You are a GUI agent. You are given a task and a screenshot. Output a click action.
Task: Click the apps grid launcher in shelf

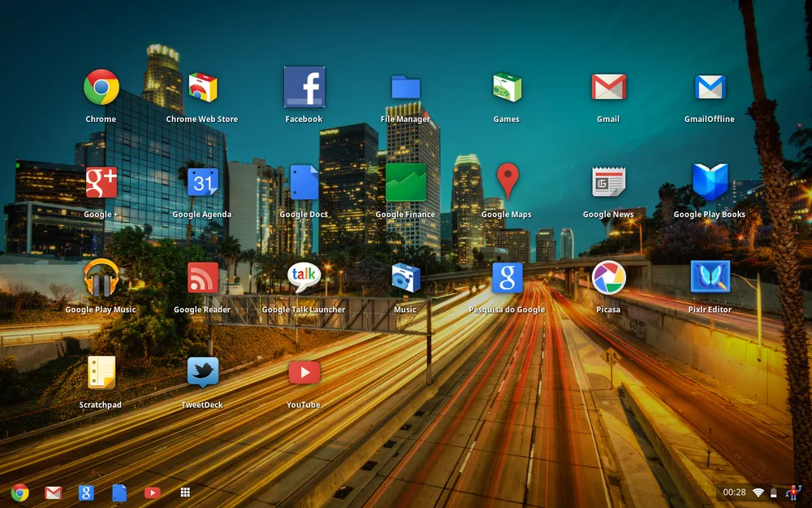[185, 493]
